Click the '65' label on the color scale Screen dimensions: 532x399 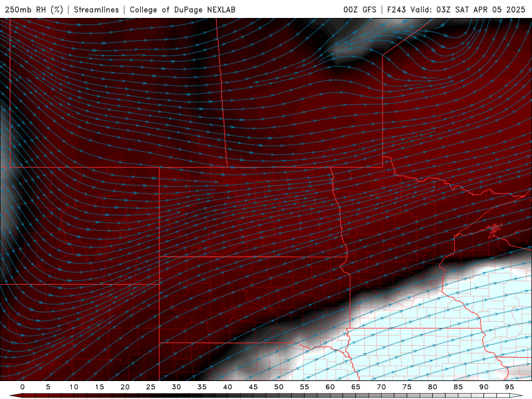pos(356,387)
